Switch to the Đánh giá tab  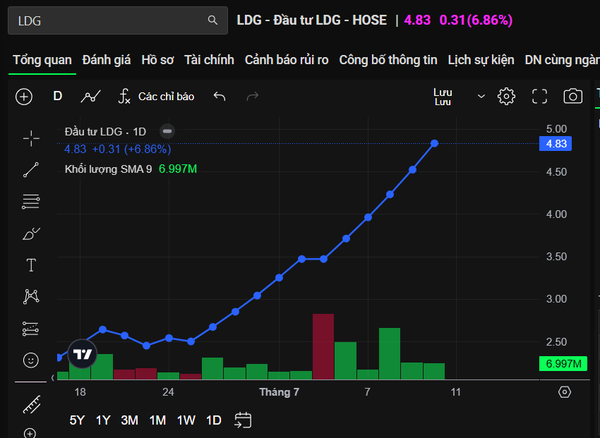click(x=106, y=60)
